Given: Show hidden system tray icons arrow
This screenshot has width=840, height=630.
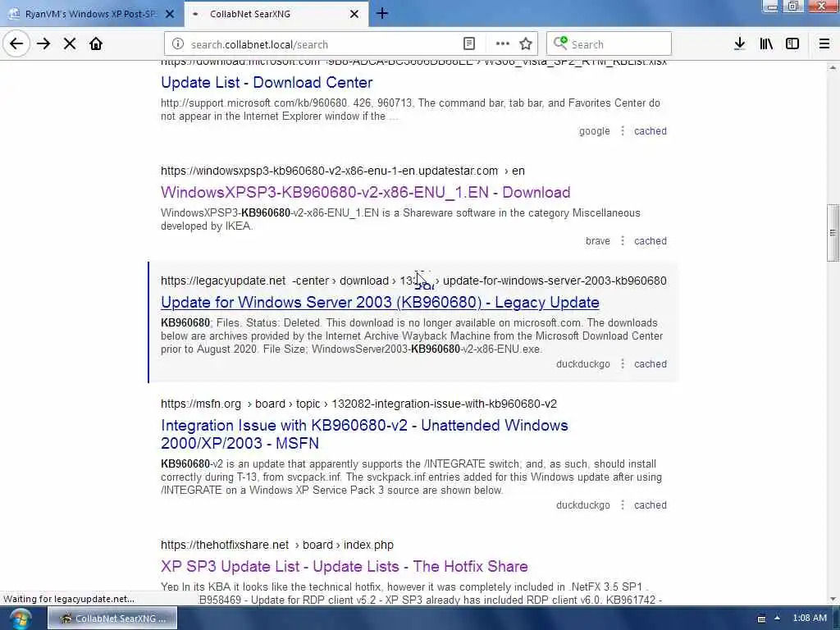Looking at the screenshot, I should tap(778, 618).
